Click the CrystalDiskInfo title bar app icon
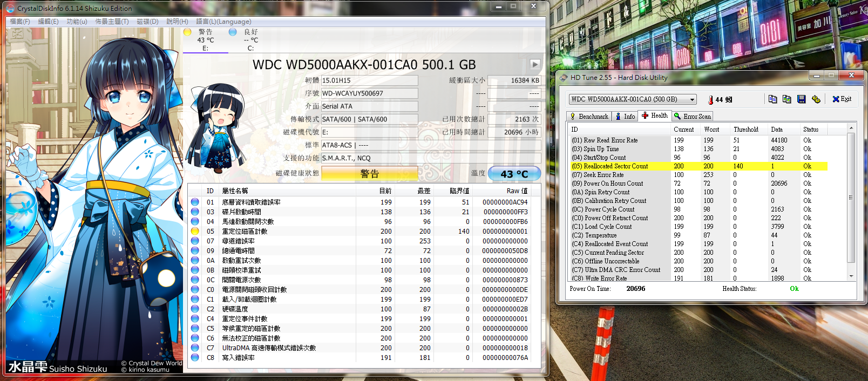The height and width of the screenshot is (381, 868). tap(10, 8)
